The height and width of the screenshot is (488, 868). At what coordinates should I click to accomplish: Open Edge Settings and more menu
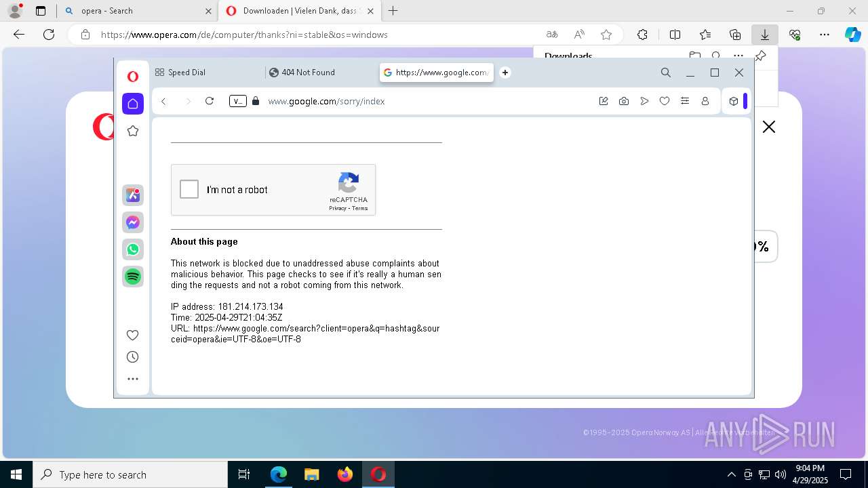(825, 35)
